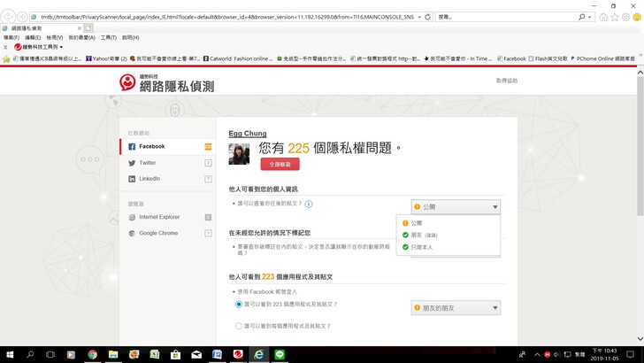The height and width of the screenshot is (363, 644).
Task: Expand the 朋友的朋友 dropdown
Action: (x=456, y=307)
